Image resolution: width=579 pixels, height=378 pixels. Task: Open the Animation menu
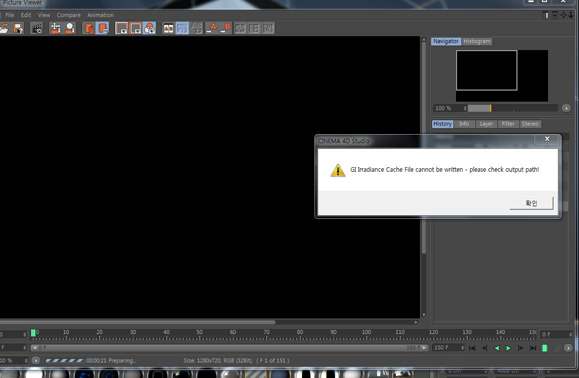(100, 15)
